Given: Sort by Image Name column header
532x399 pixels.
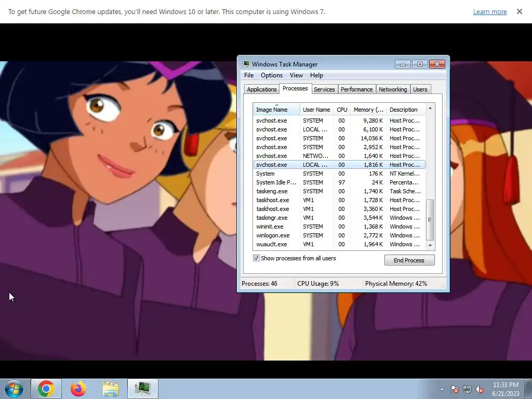Looking at the screenshot, I should [x=276, y=110].
